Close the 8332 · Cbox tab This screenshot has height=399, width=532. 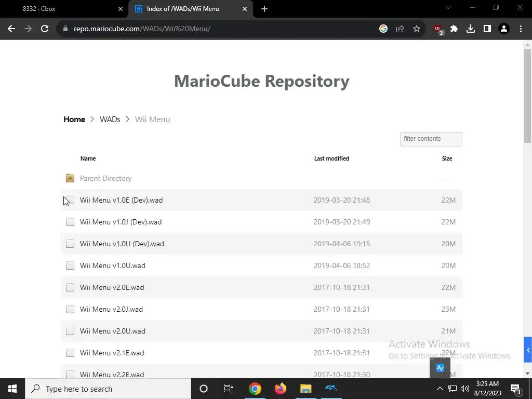coord(121,9)
